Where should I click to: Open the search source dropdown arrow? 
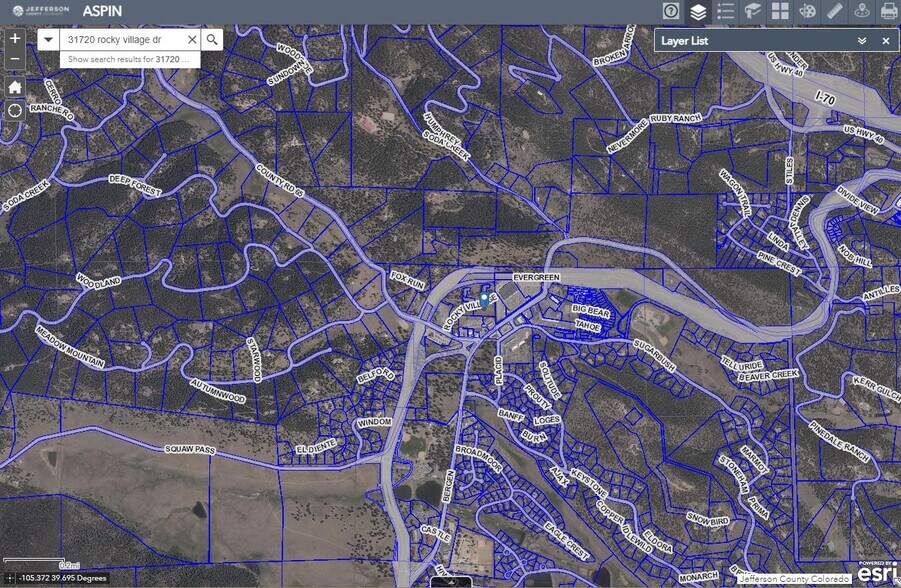(x=47, y=40)
